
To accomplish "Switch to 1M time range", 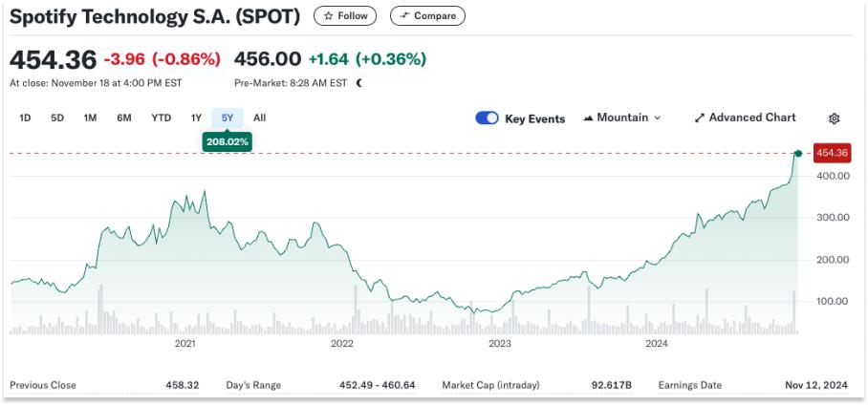I will [x=90, y=118].
